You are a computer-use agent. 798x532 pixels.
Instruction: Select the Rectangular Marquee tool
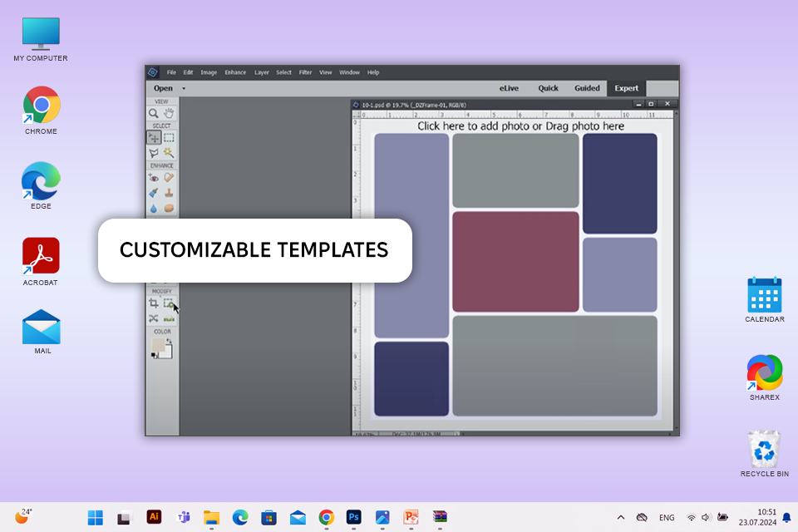click(x=169, y=137)
